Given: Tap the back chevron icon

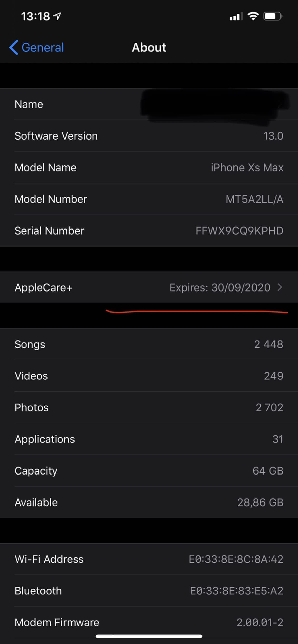Looking at the screenshot, I should pos(14,47).
